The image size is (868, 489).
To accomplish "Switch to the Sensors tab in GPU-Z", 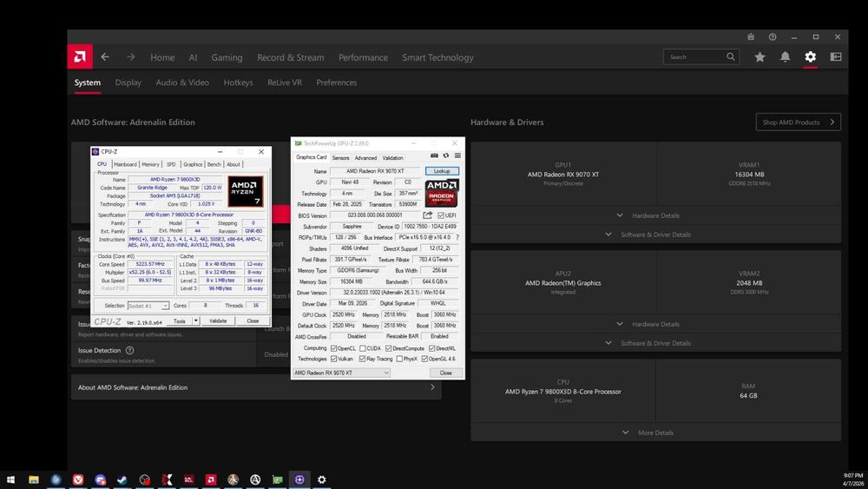I will 340,158.
